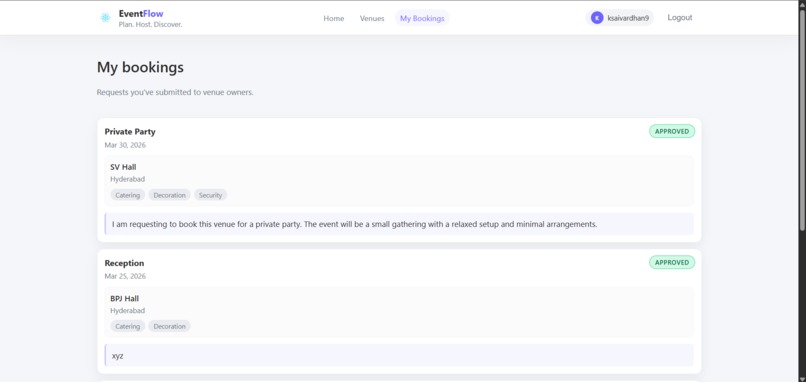Click the date Mar 30, 2026
This screenshot has height=382, width=806.
tap(125, 145)
